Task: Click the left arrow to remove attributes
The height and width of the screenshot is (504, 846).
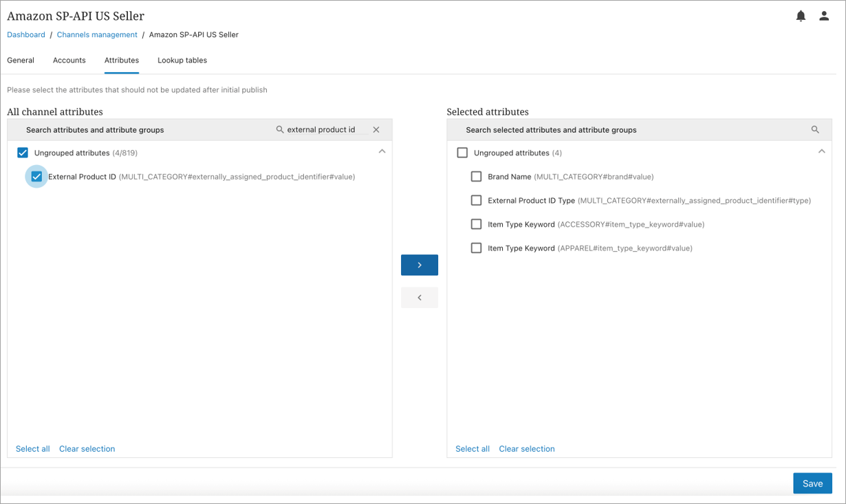Action: click(420, 298)
